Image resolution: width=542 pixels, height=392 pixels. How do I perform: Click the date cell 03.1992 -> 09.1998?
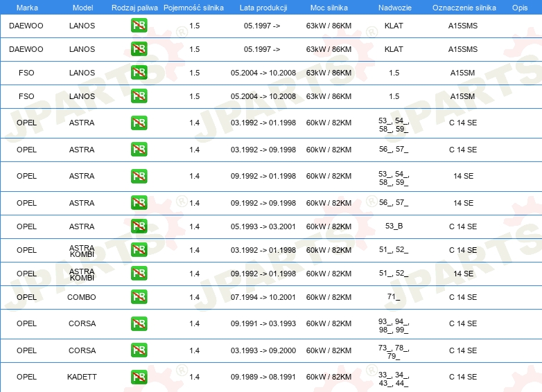pyautogui.click(x=263, y=150)
